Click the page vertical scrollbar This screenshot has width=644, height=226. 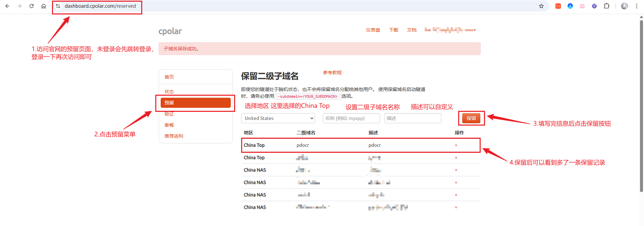(641, 106)
